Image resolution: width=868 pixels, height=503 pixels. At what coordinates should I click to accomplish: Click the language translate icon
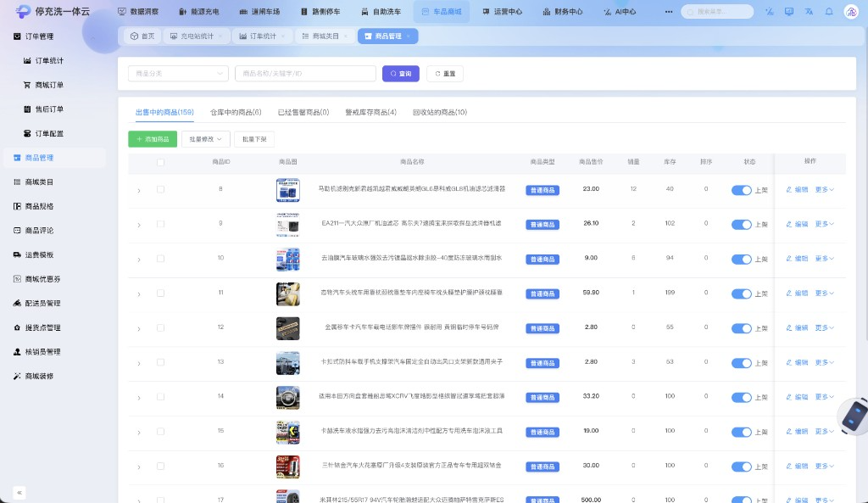point(809,12)
